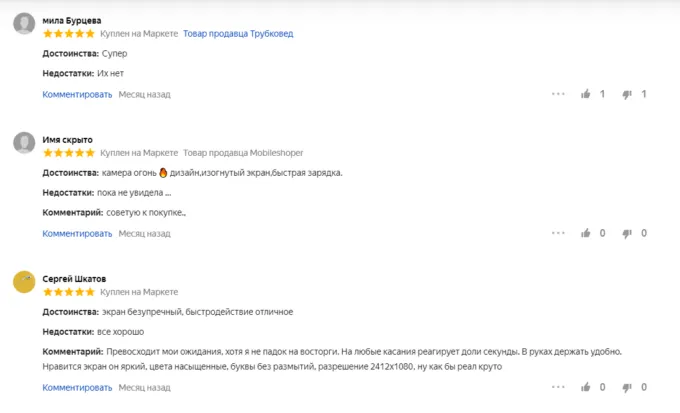Click thumbs up on Имя скрыто review
The height and width of the screenshot is (413, 680).
point(586,233)
